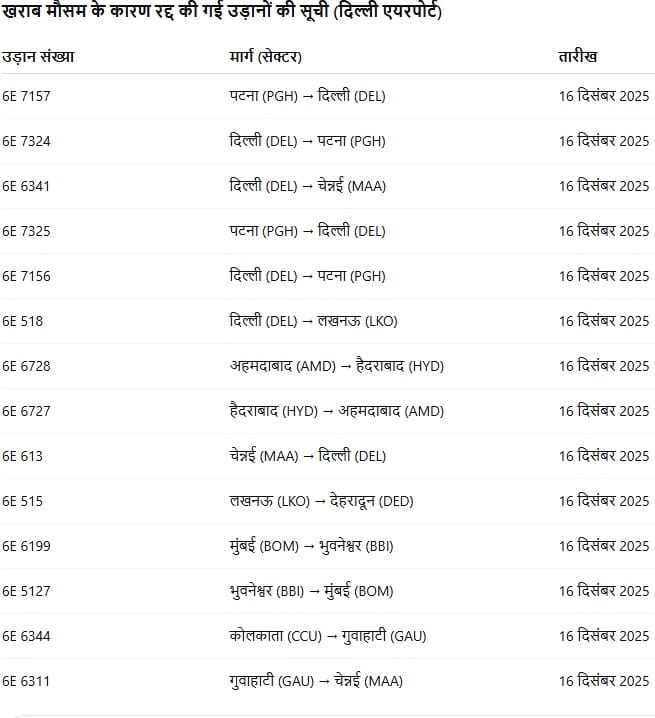Click the गुवाहाटी (GAU) → चेन्नई (MAA) route
The width and height of the screenshot is (655, 718).
click(x=315, y=681)
